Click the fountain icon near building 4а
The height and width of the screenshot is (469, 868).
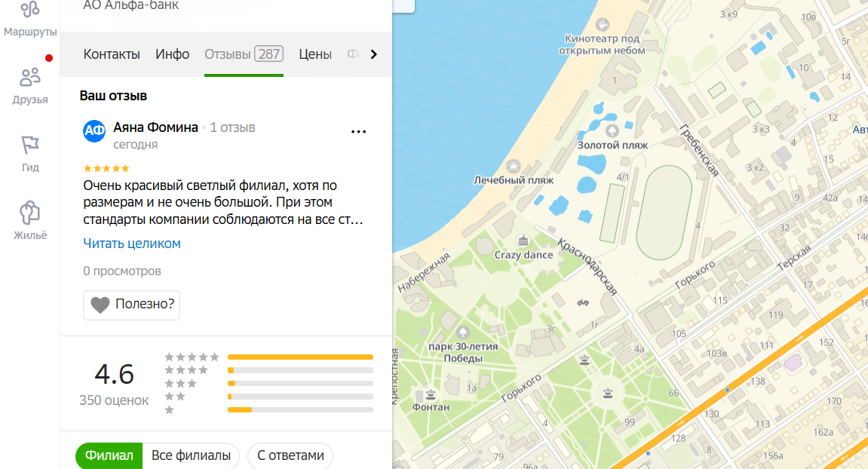click(584, 360)
